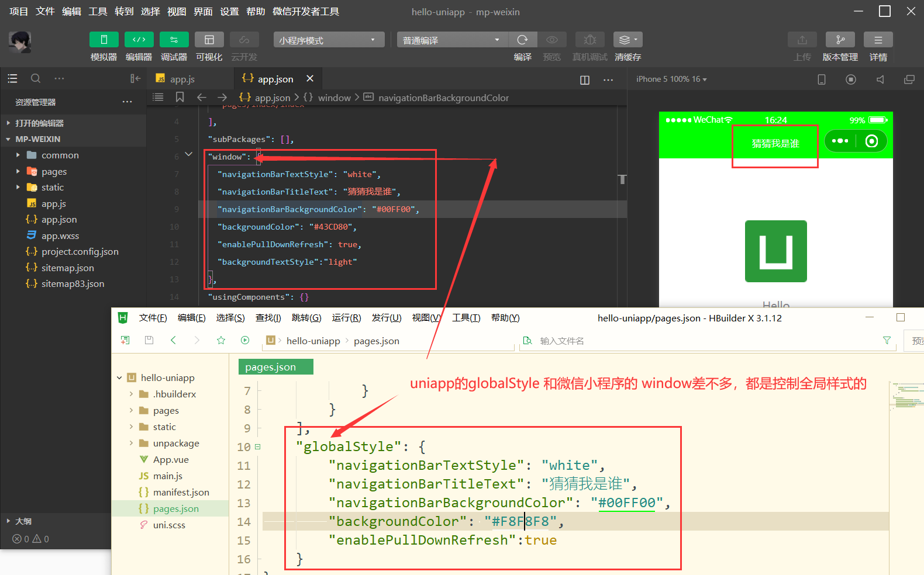Image resolution: width=924 pixels, height=575 pixels.
Task: Click the #00FF00 color value in pages.json
Action: click(626, 503)
